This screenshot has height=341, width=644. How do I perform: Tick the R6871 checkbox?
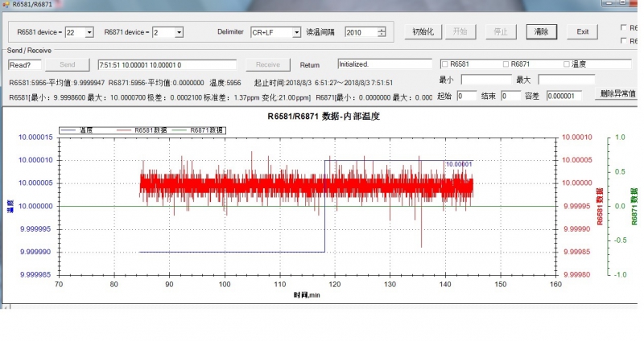pos(506,64)
